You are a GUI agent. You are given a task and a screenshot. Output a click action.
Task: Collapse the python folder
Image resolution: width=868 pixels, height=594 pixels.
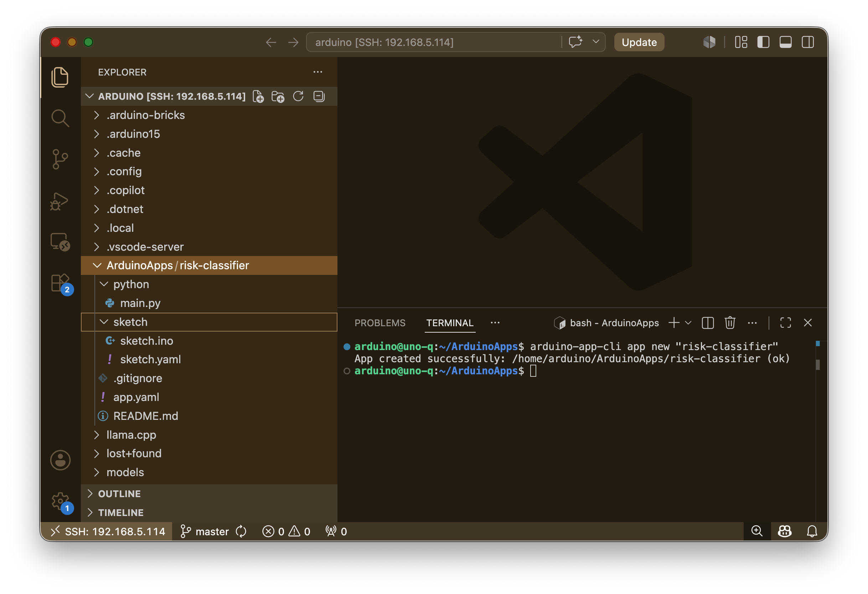(x=209, y=285)
